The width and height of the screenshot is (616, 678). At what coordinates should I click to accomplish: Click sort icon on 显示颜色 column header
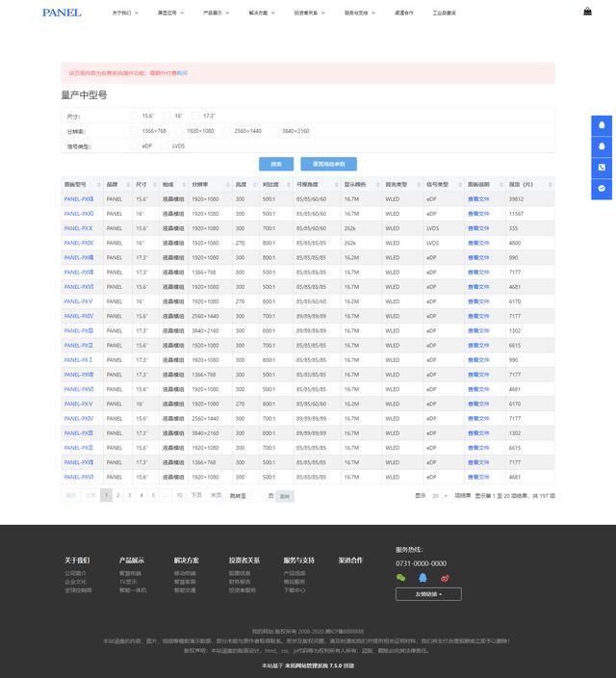click(x=377, y=185)
